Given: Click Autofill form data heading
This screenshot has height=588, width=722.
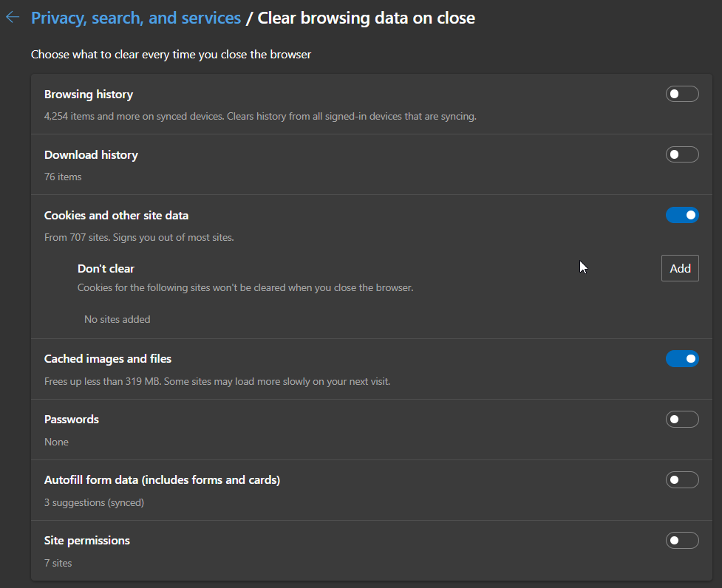Looking at the screenshot, I should pos(162,480).
